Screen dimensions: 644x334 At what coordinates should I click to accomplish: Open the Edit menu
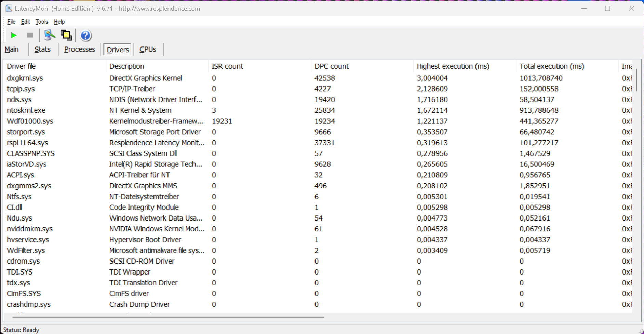[x=25, y=22]
